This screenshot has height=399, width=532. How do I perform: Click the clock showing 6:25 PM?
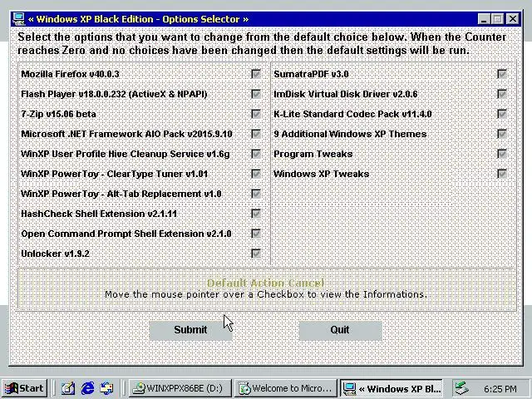[500, 389]
